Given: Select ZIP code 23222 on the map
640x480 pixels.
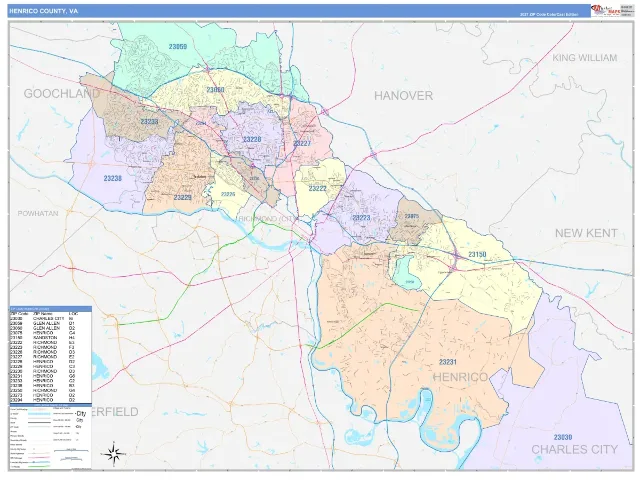Looking at the screenshot, I should coord(318,189).
